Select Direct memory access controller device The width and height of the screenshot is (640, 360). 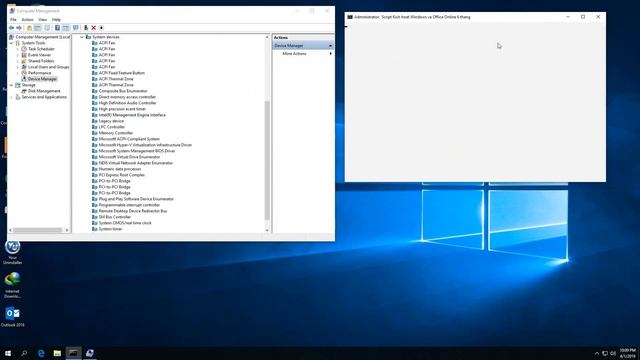127,97
